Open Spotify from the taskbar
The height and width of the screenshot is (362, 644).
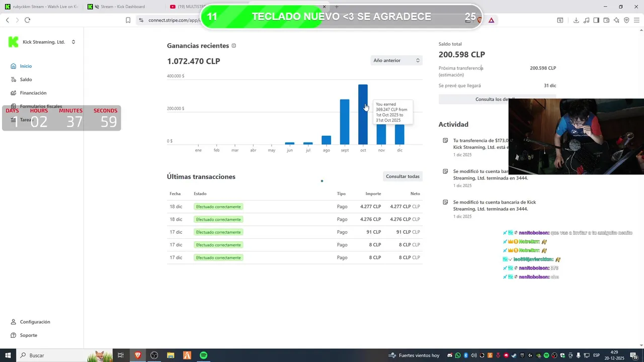tap(203, 355)
